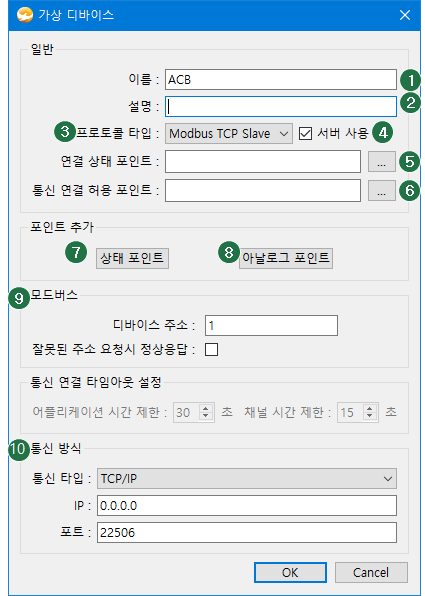Close the 가상 디바이스 dialog
425x596 pixels.
click(x=405, y=15)
